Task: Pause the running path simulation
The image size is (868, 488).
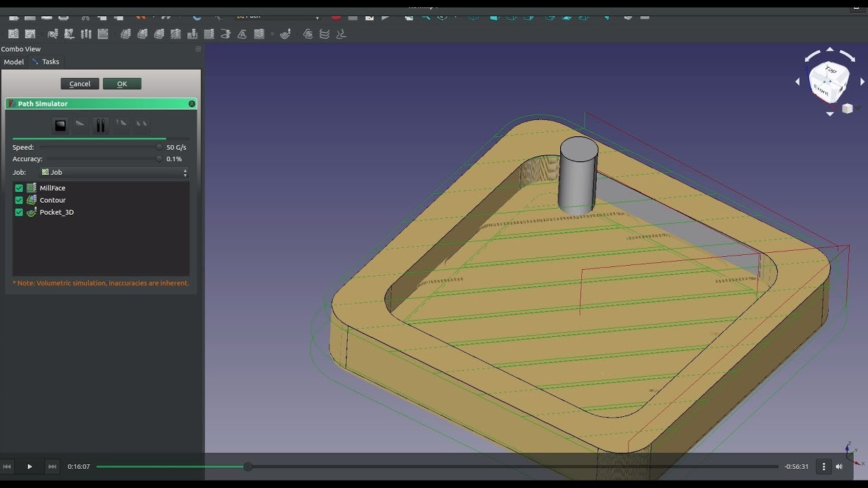Action: point(100,125)
